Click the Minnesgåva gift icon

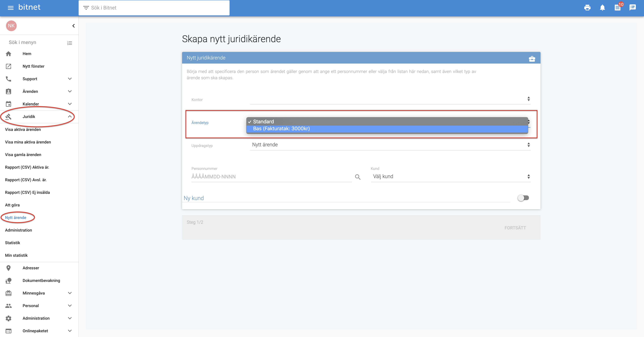pyautogui.click(x=8, y=293)
